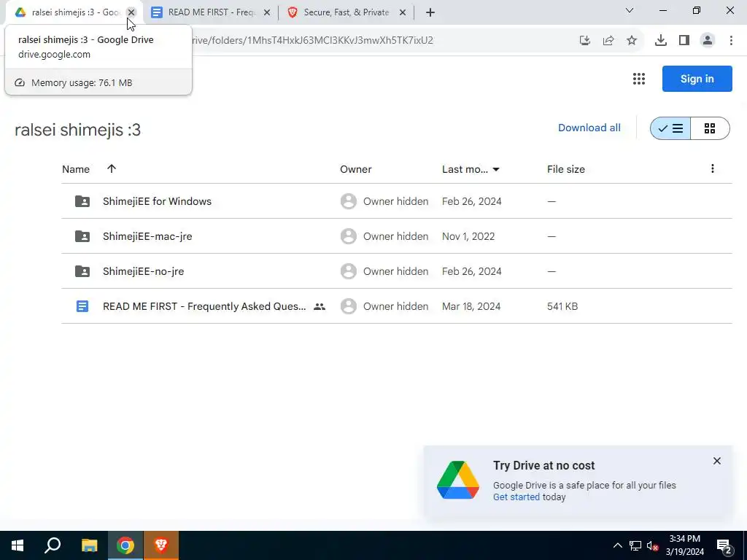Click Get started link in Drive banner
The width and height of the screenshot is (747, 560).
pyautogui.click(x=516, y=497)
